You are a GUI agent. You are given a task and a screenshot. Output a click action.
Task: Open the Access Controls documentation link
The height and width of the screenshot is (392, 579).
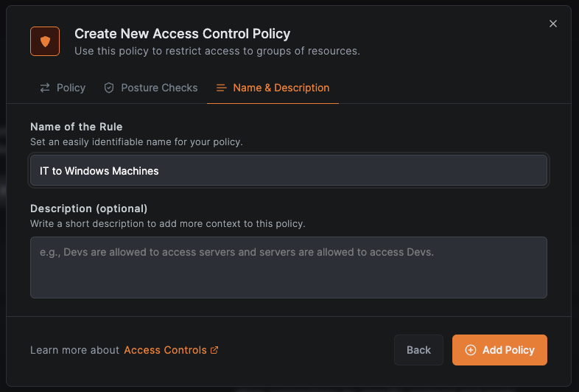pyautogui.click(x=172, y=350)
